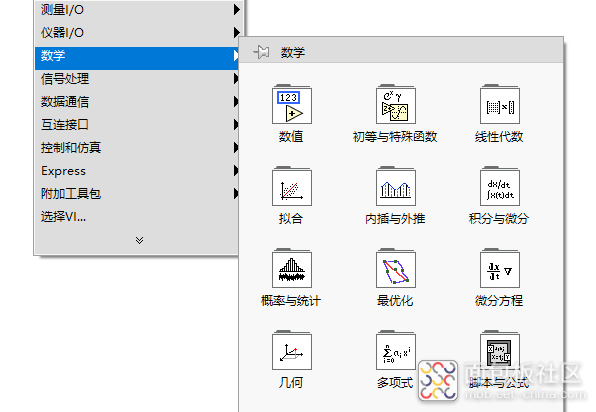Open the 线性代数 linear algebra icon
Screen dimensions: 596x412
pyautogui.click(x=500, y=104)
